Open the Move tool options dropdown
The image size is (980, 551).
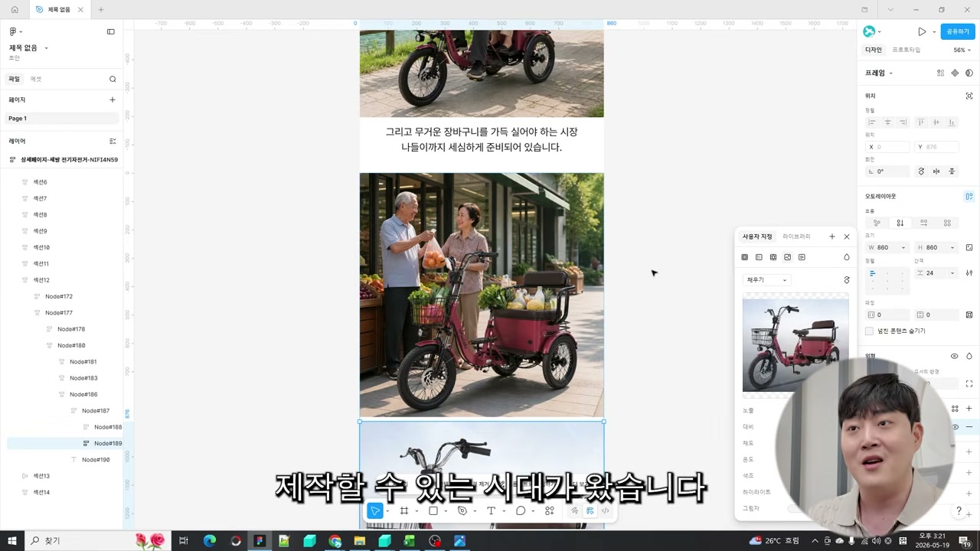(x=387, y=511)
